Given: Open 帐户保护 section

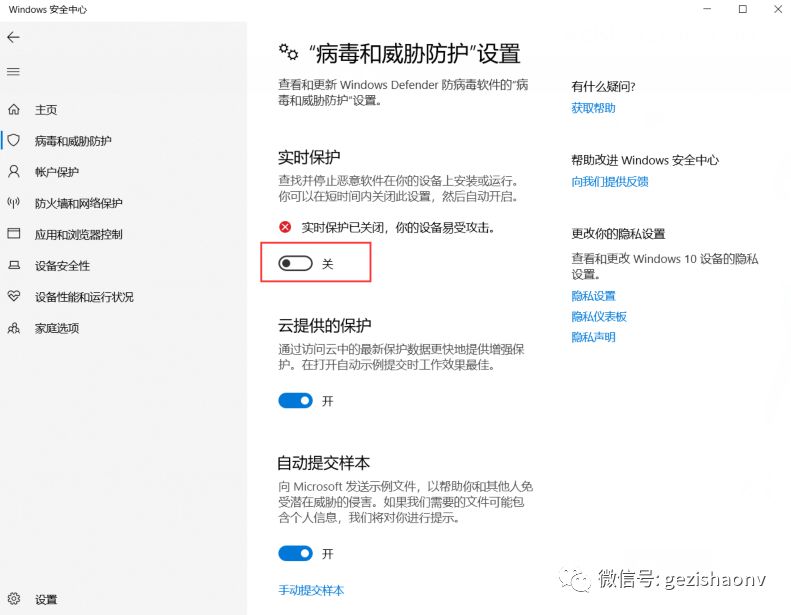Looking at the screenshot, I should point(56,172).
